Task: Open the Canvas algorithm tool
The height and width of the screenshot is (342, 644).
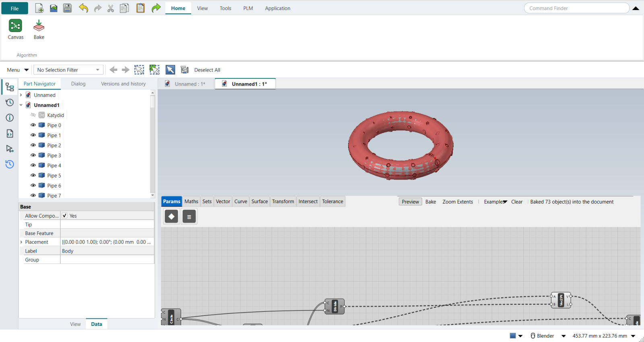Action: click(x=15, y=30)
